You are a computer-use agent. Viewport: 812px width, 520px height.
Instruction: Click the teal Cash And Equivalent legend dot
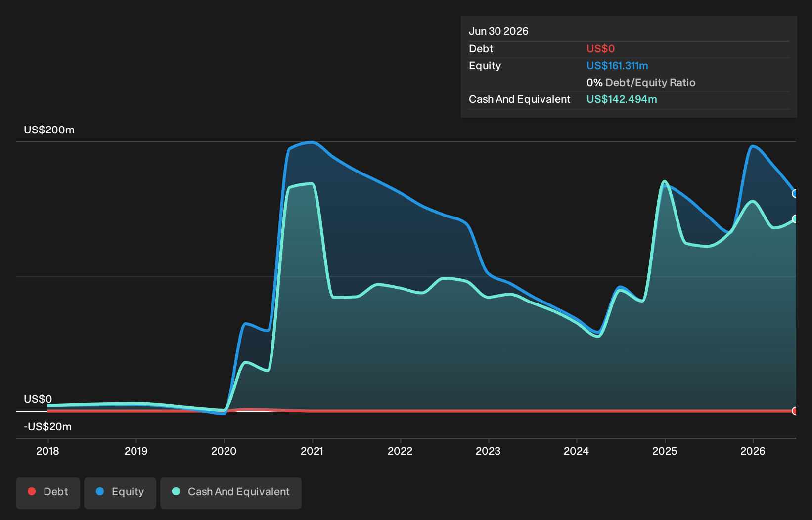coord(176,491)
